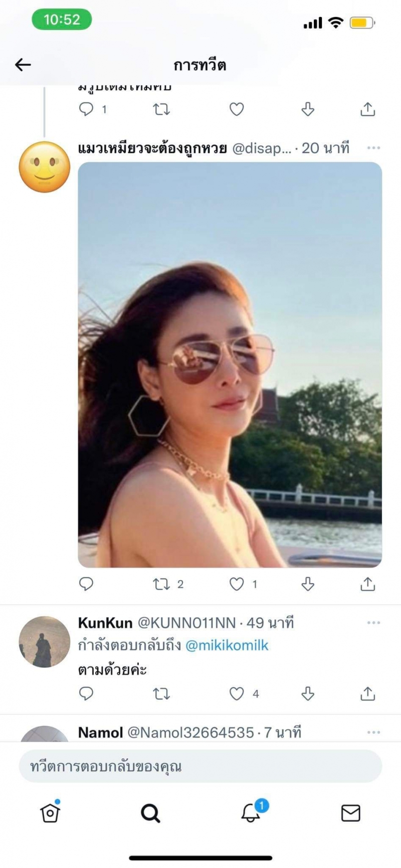Open the @mikikomilk mention link
The image size is (401, 868).
click(227, 645)
